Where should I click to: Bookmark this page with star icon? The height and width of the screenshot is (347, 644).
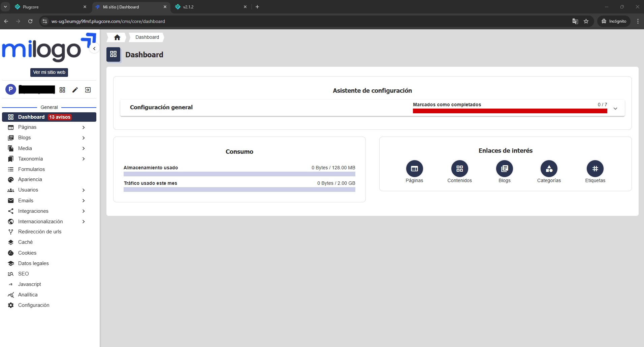[586, 21]
